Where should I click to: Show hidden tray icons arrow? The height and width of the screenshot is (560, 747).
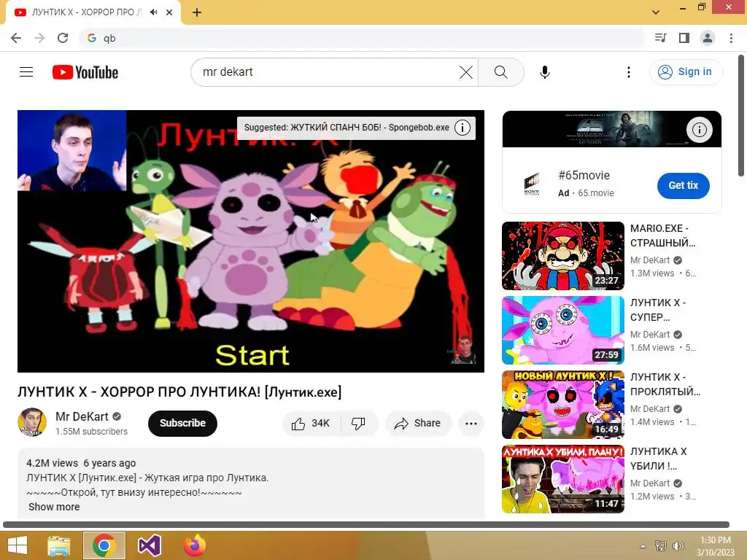[x=643, y=546]
